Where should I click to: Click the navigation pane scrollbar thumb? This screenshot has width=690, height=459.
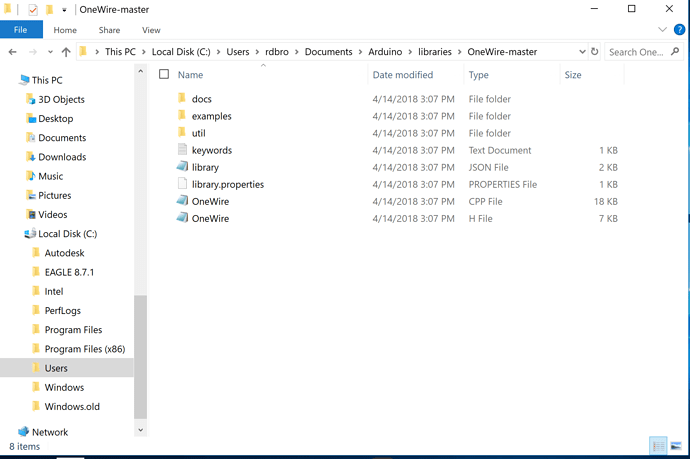click(x=140, y=357)
